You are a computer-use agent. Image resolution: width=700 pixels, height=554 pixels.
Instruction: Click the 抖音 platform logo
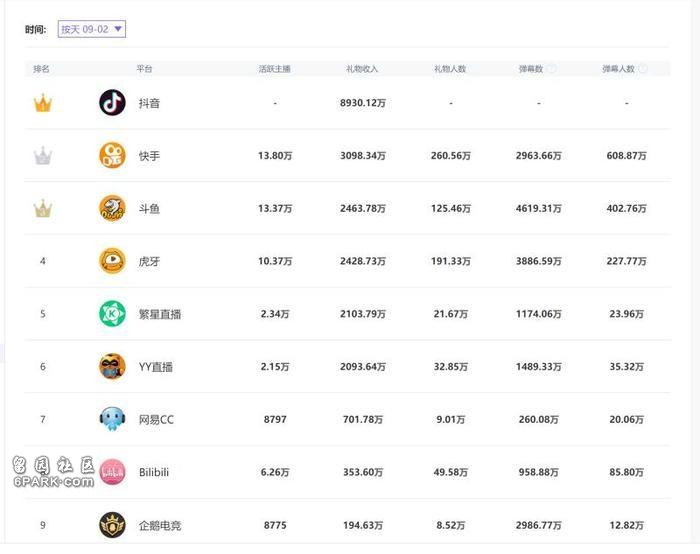point(112,103)
